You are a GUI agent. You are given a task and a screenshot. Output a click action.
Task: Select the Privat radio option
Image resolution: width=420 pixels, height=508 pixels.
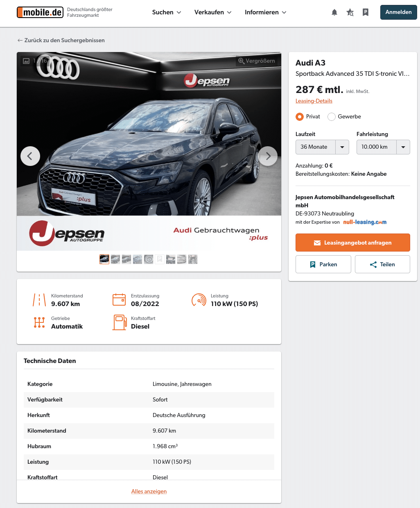300,117
